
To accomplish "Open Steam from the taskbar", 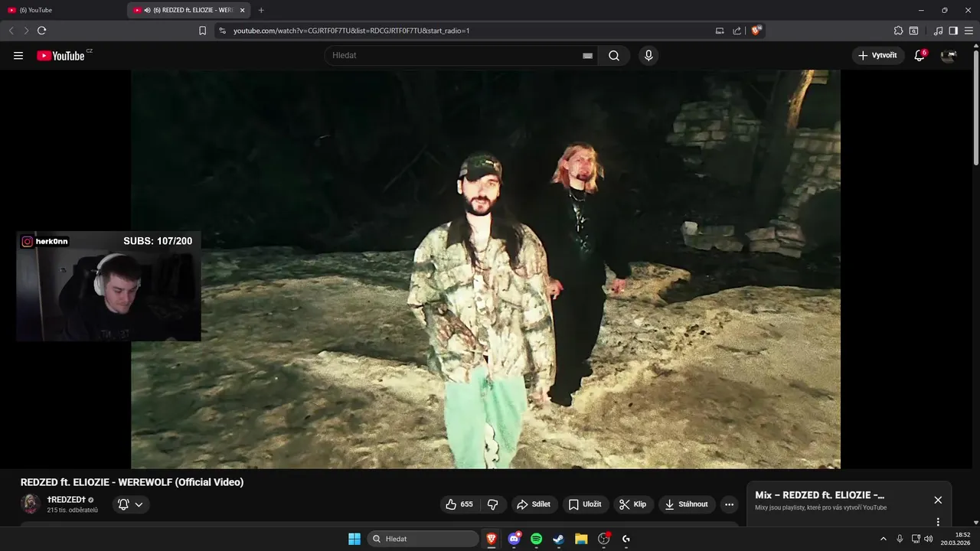I will click(x=559, y=539).
